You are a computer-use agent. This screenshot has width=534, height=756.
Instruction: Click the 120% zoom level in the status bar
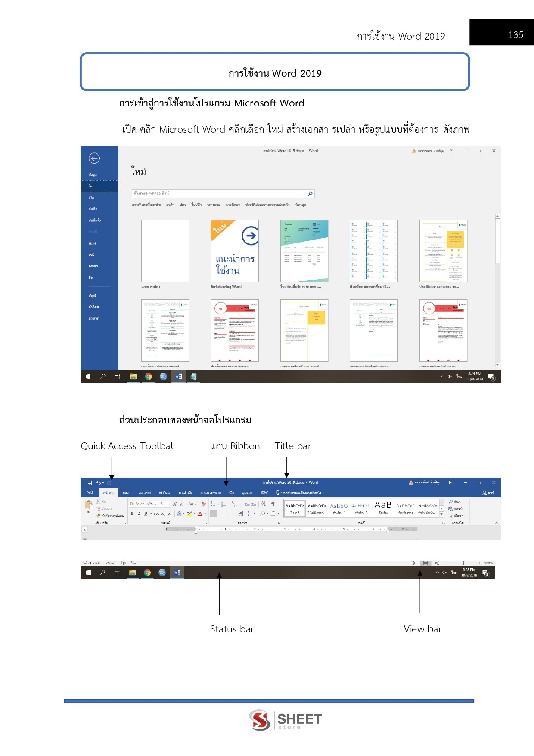(488, 563)
